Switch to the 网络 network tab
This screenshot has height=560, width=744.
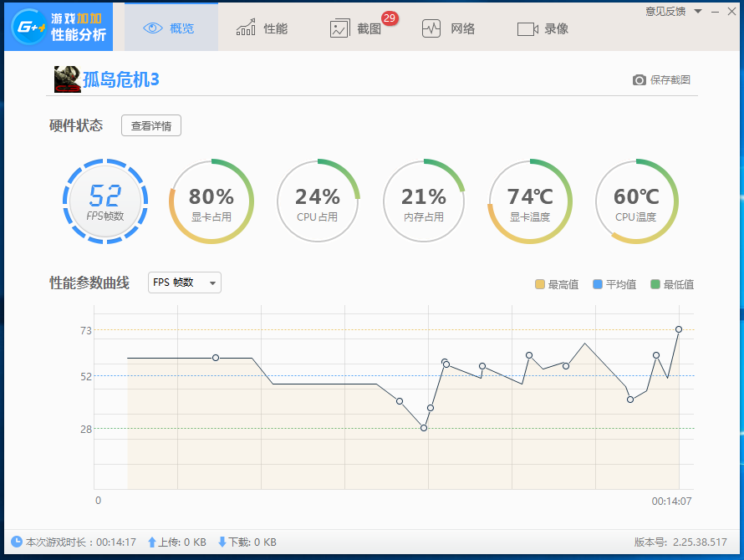pyautogui.click(x=449, y=28)
